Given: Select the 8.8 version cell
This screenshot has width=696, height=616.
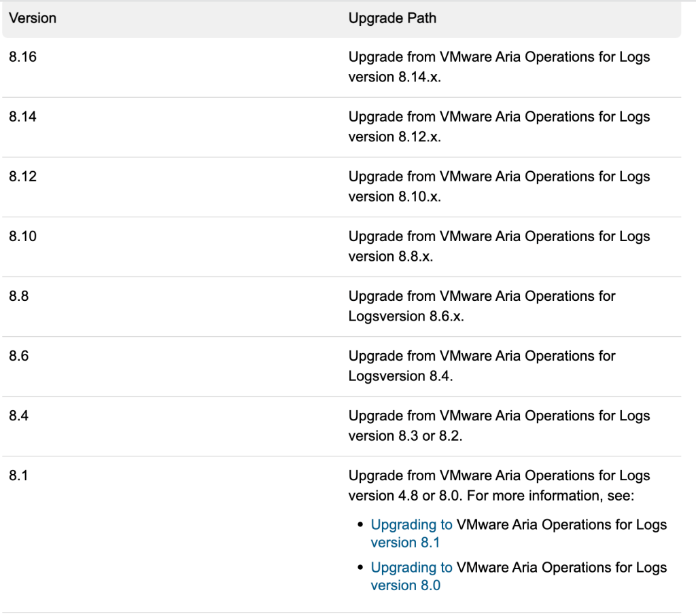Looking at the screenshot, I should point(19,296).
